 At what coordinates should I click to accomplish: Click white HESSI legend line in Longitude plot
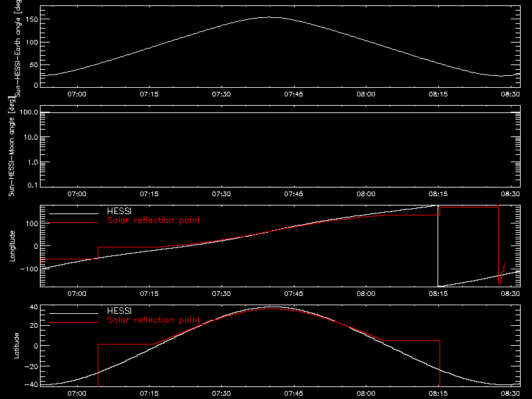[x=74, y=213]
